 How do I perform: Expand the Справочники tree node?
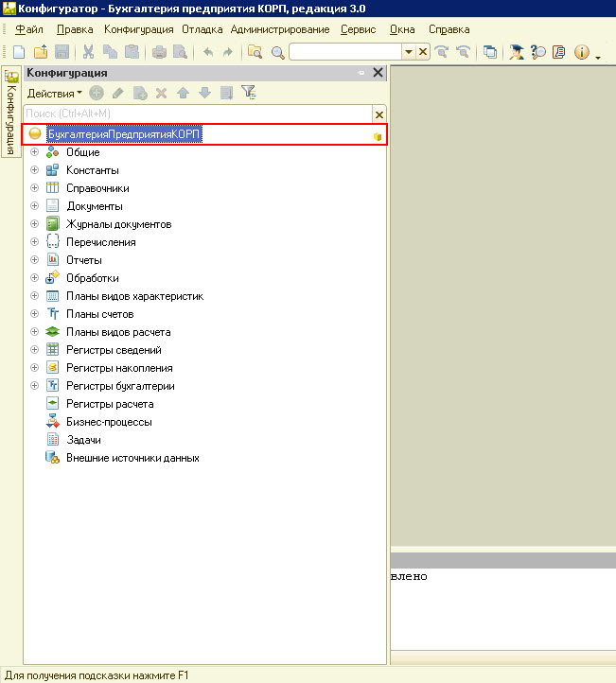pyautogui.click(x=34, y=187)
